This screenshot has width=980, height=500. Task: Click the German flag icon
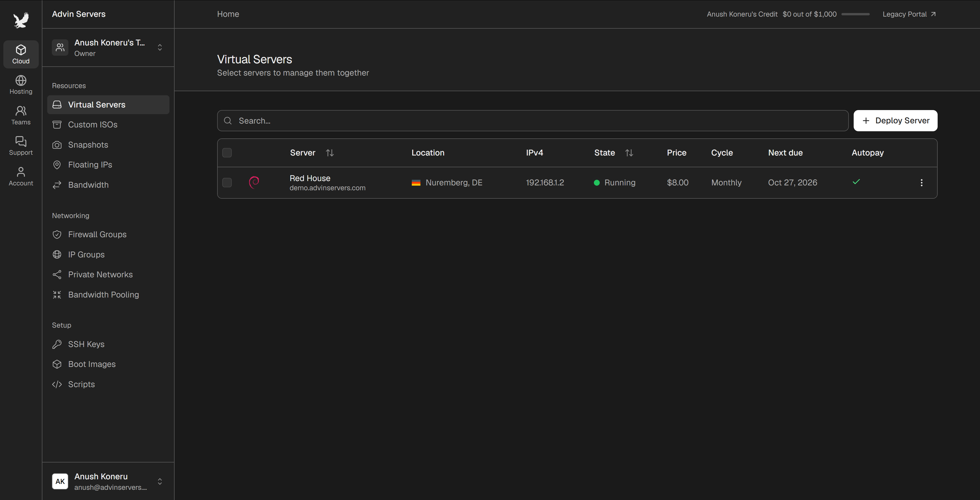pos(416,183)
